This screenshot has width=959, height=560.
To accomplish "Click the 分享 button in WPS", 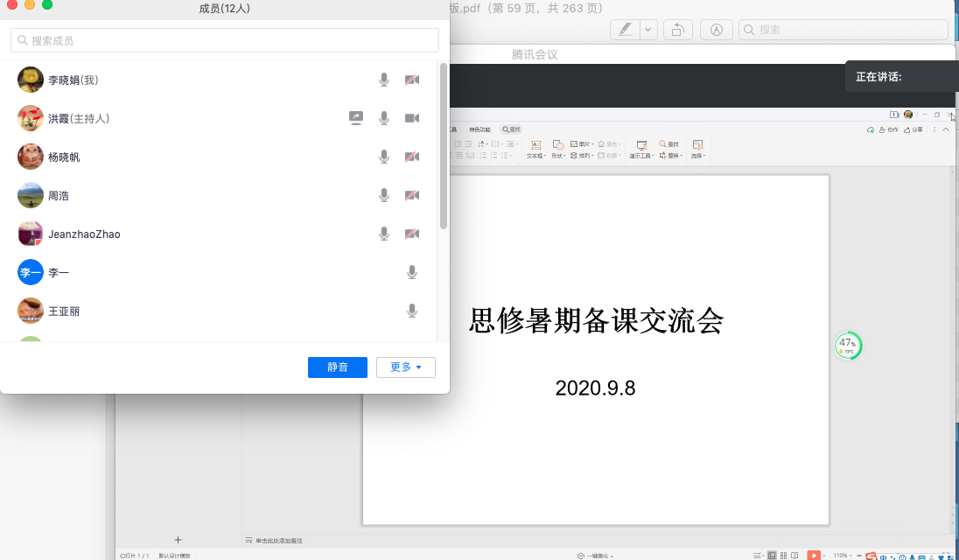I will (913, 129).
